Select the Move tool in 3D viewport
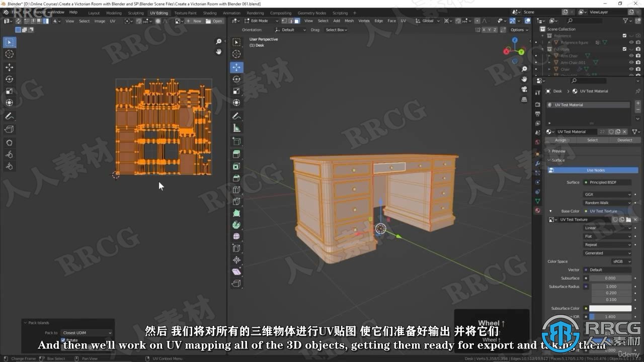Screen dimensions: 644x362 point(236,67)
